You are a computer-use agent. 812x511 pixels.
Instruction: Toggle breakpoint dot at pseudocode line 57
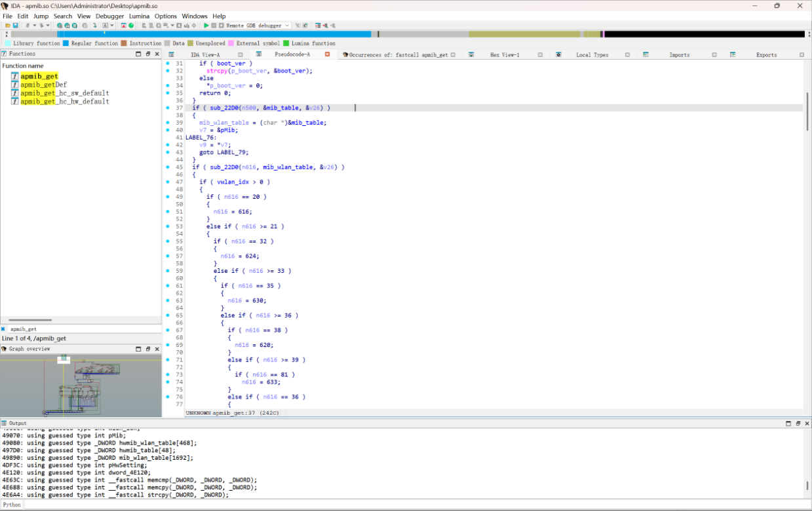point(169,256)
